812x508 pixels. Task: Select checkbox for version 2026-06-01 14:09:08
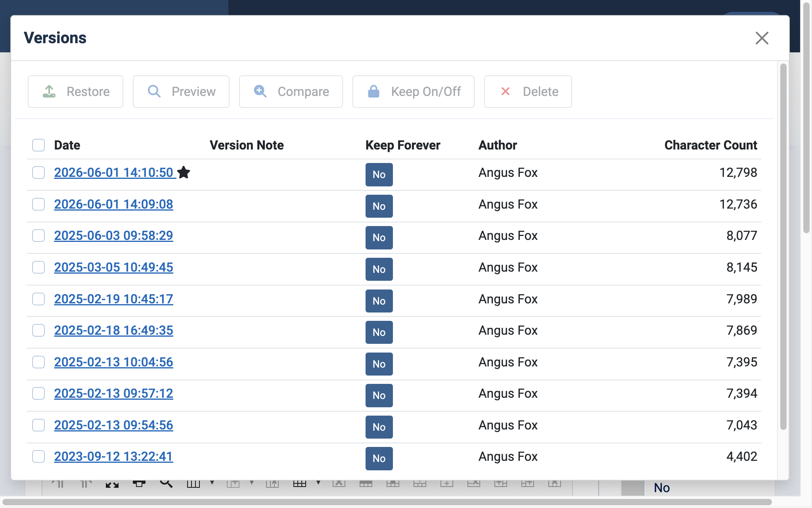(38, 204)
